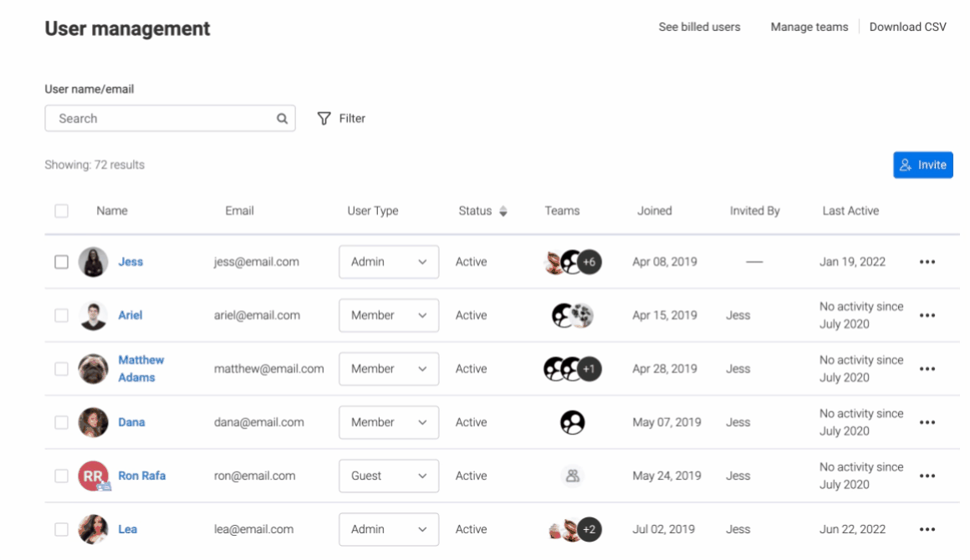
Task: Open Ron Rafa name link
Action: point(141,476)
